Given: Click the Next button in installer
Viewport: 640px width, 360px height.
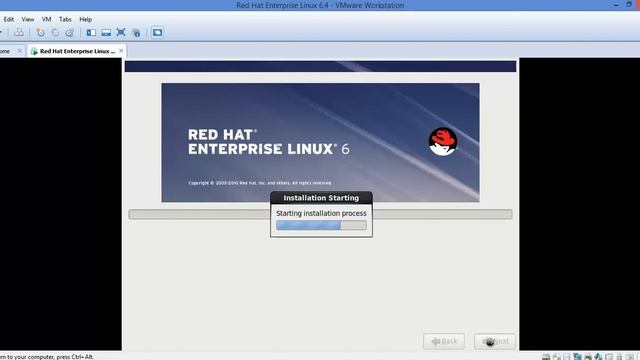Looking at the screenshot, I should pos(495,341).
